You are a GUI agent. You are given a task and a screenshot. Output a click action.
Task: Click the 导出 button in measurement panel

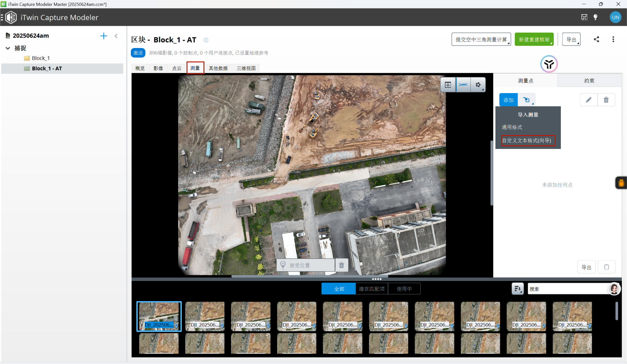[586, 267]
